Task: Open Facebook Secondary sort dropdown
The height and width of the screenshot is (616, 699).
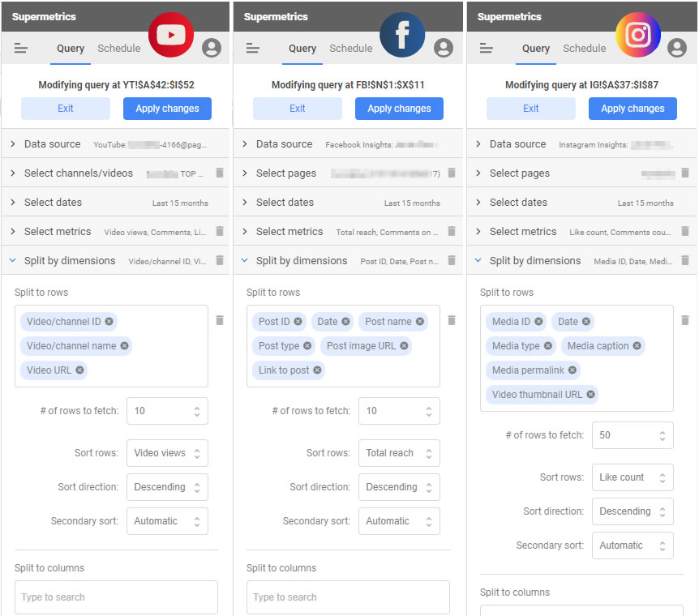Action: (399, 521)
